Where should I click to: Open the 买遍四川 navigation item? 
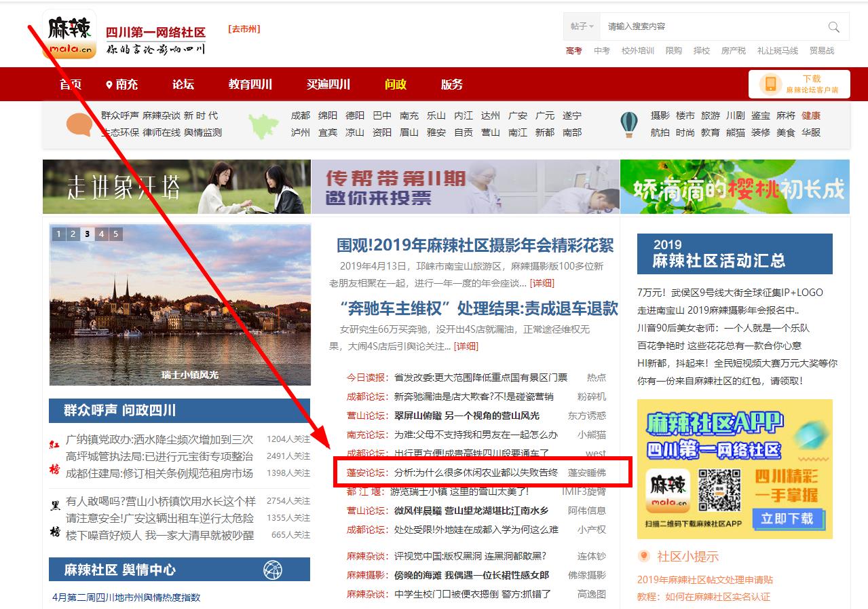coord(328,84)
